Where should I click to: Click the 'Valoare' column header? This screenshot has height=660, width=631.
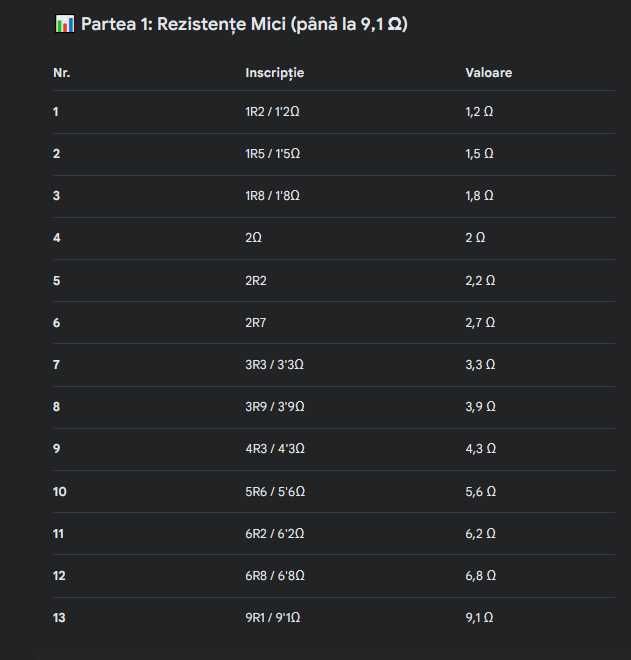489,73
